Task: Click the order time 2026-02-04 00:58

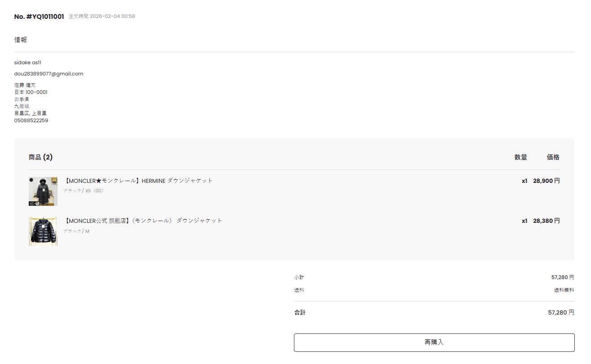Action: [x=112, y=17]
